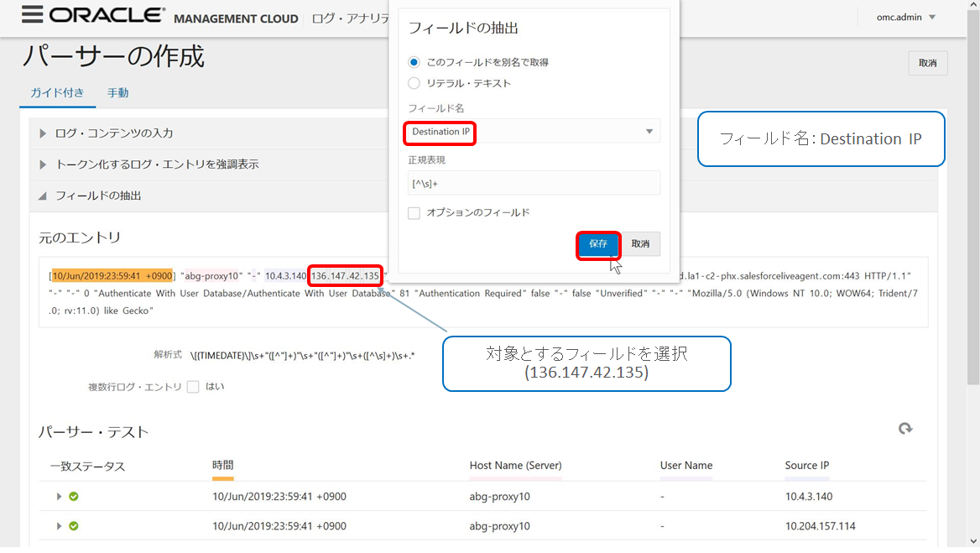Click green match status icon in first row
This screenshot has height=553, width=980.
(x=74, y=496)
